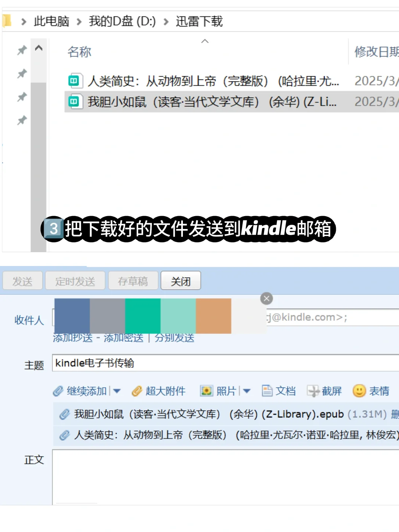
Task: Click the paperclip icon beside 继续添加
Action: click(58, 391)
